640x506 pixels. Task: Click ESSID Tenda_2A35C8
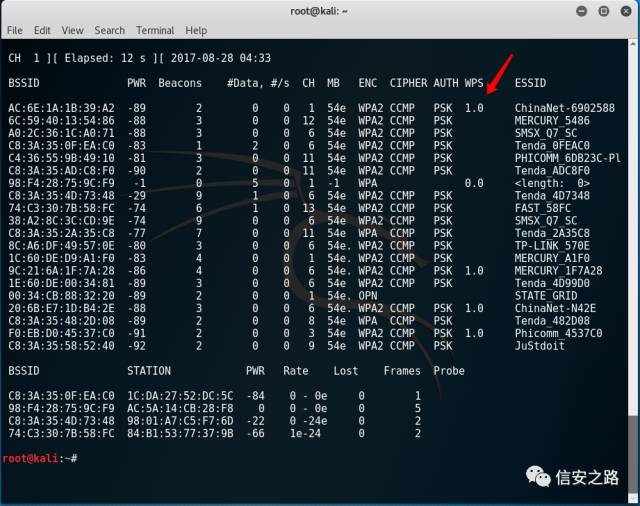tap(552, 233)
